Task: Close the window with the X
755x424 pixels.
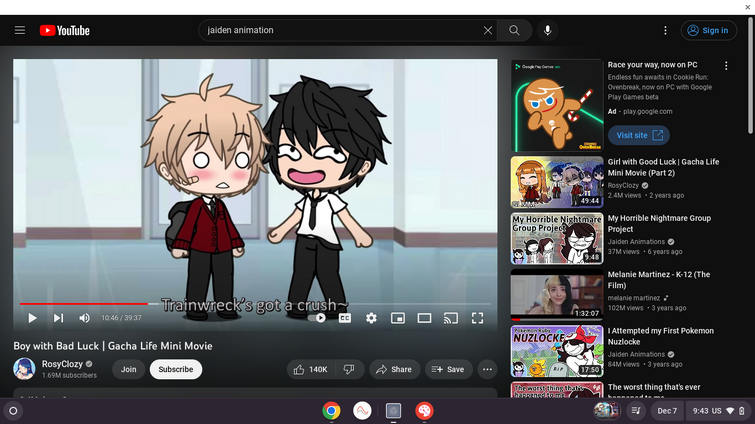Action: (748, 7)
